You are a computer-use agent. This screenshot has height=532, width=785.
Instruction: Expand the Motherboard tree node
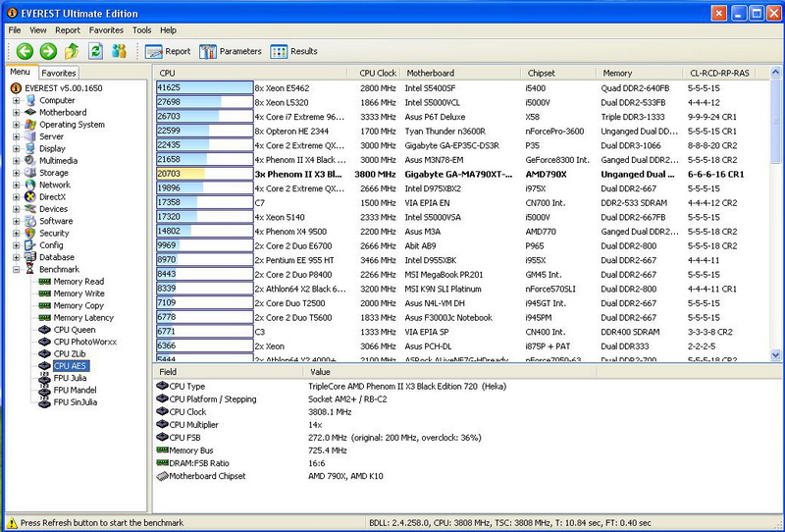click(x=16, y=112)
